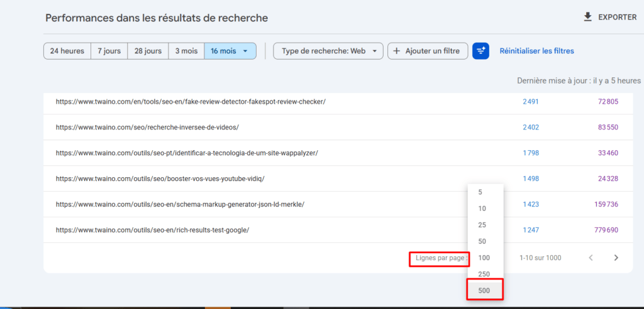This screenshot has width=644, height=309.
Task: Choose 250 lines per page
Action: [x=486, y=274]
